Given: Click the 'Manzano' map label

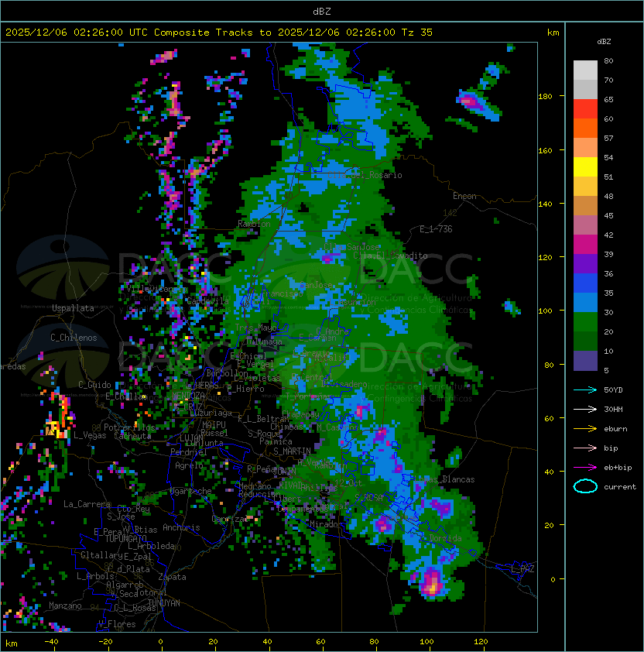Looking at the screenshot, I should 65,606.
